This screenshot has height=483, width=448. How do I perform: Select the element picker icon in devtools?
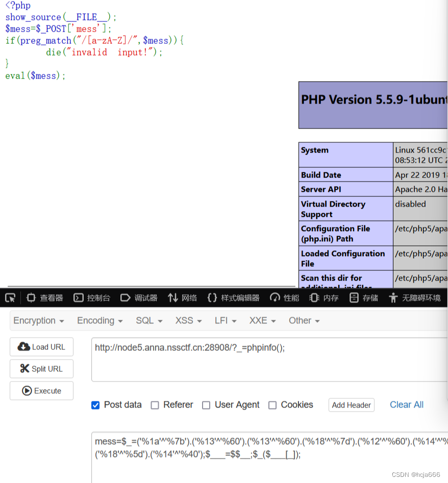click(x=9, y=298)
